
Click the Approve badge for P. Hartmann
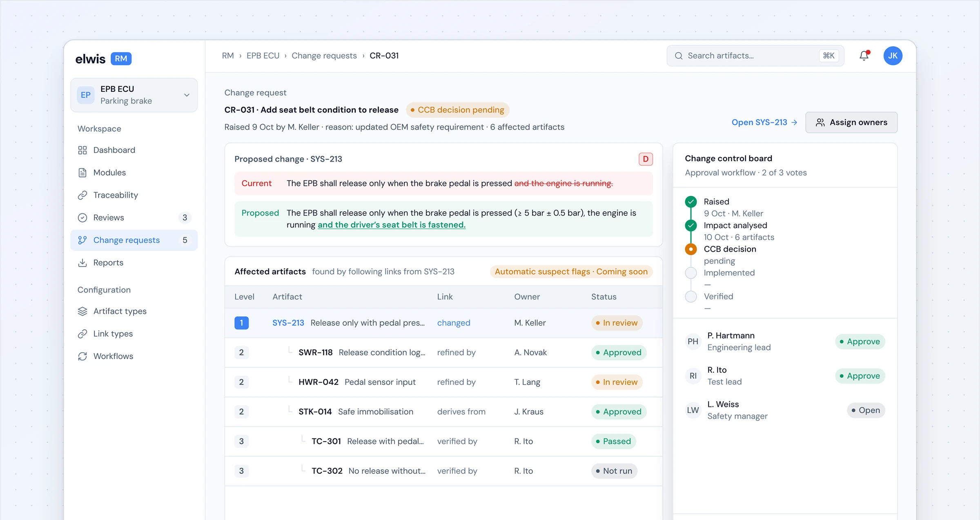point(860,342)
